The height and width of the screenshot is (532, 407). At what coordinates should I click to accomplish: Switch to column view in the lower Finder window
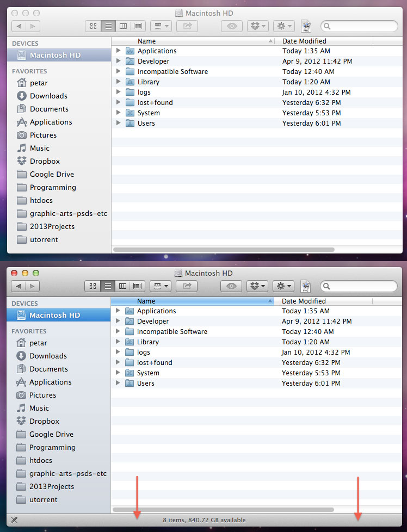click(122, 286)
